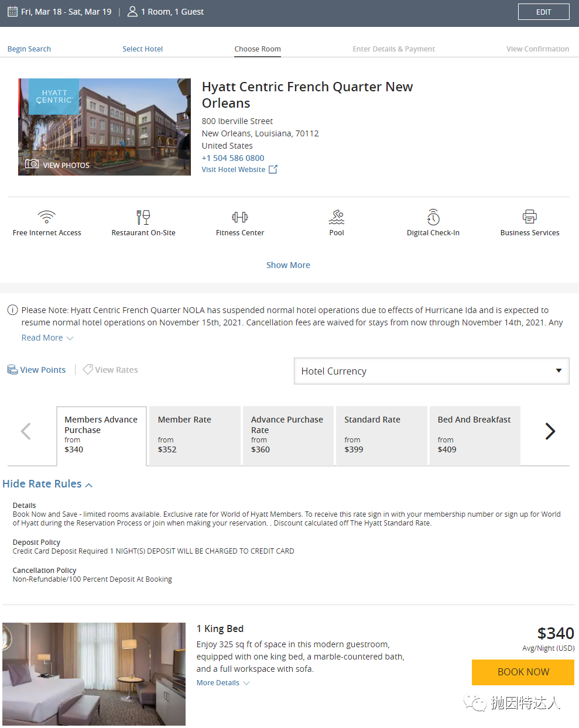Switch to View Points pricing

tap(37, 370)
